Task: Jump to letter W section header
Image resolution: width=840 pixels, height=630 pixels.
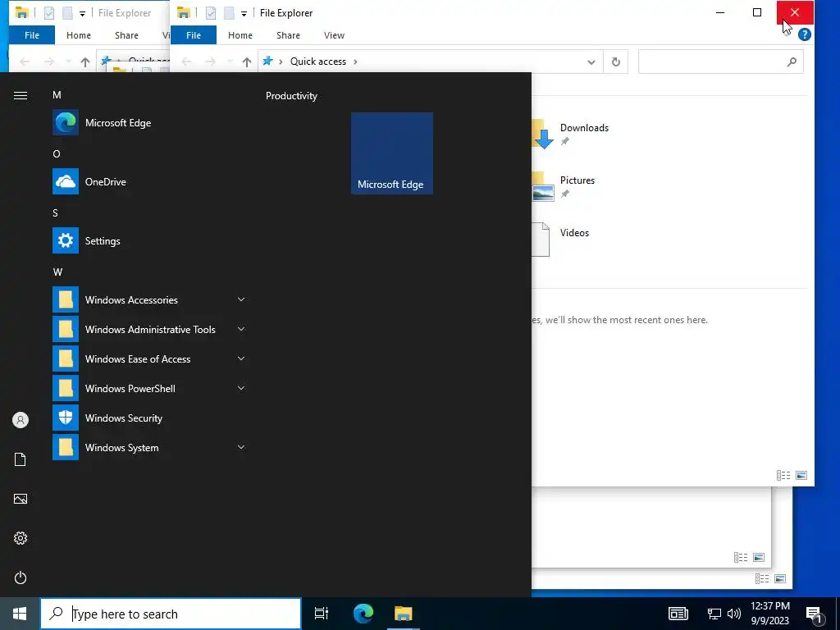Action: pyautogui.click(x=57, y=272)
